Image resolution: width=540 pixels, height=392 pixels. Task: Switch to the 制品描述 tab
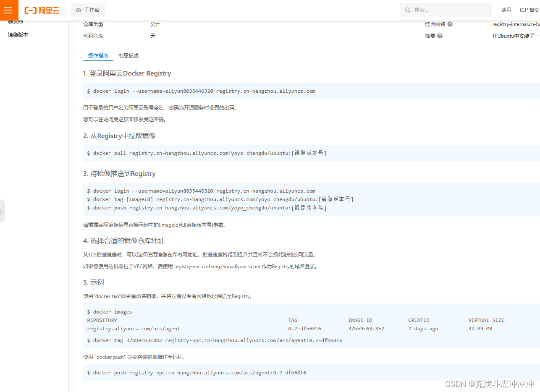click(128, 56)
